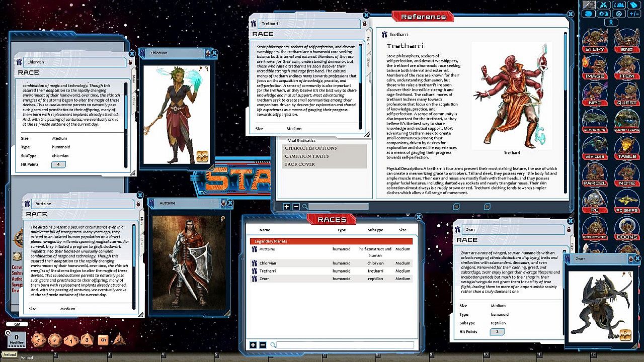Viewport: 644px width, 362px height.
Task: Click the Reference content scrollbar
Action: pos(565,113)
